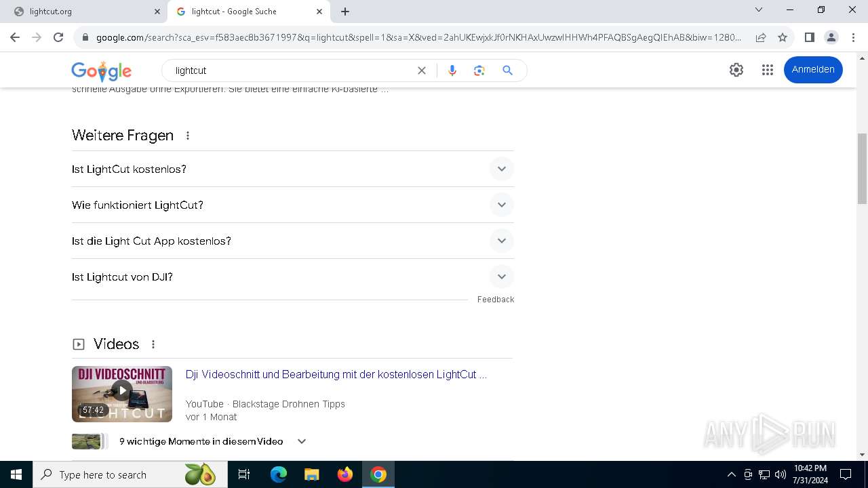Screen dimensions: 868x488
Task: Expand 'Ist Lightcut von DJI?' question
Action: pyautogui.click(x=293, y=277)
